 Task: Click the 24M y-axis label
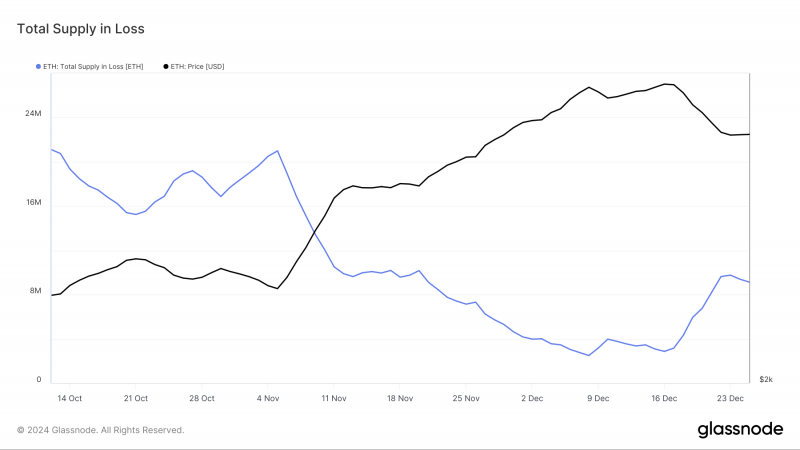33,113
